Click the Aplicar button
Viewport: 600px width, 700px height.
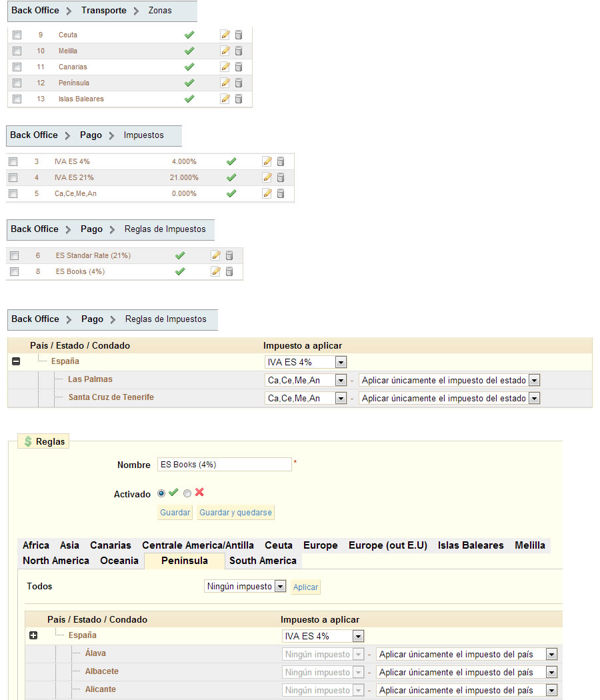click(306, 587)
